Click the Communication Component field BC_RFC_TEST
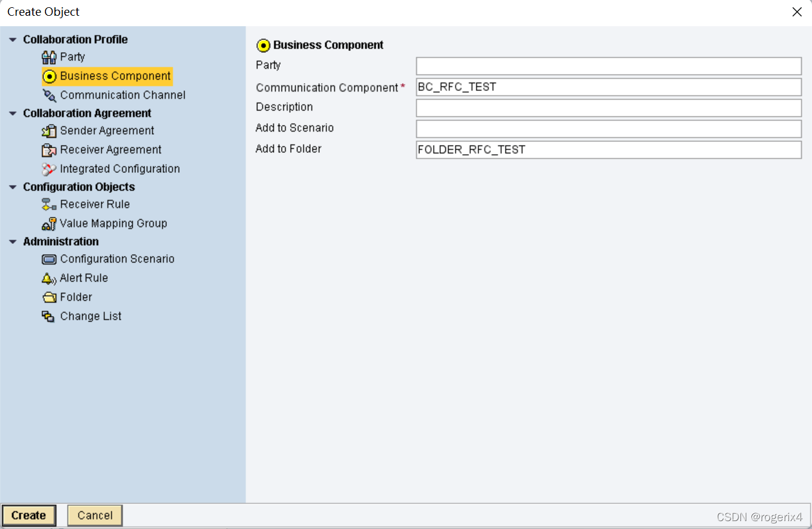Viewport: 812px width, 529px height. pos(609,87)
